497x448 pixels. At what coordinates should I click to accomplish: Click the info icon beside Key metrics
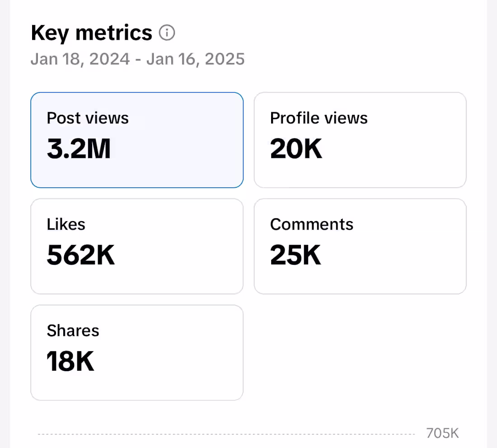click(167, 33)
